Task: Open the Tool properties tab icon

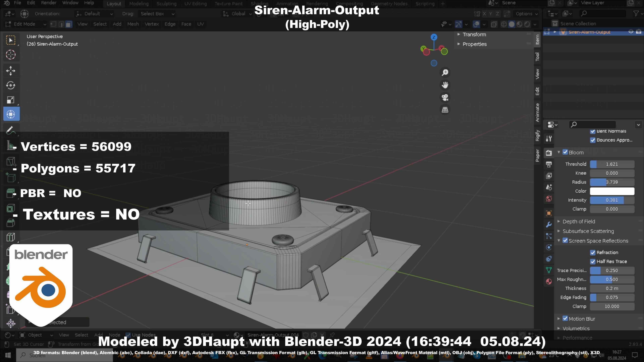Action: coord(549,139)
